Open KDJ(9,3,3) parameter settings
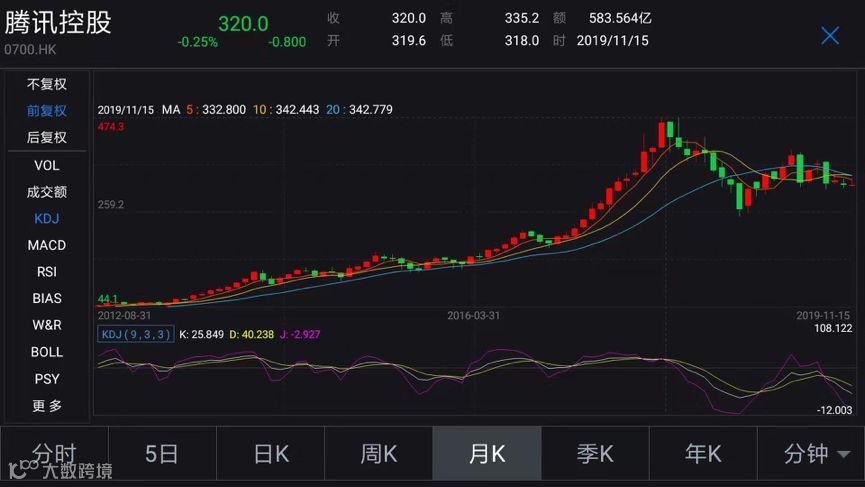 click(x=136, y=334)
